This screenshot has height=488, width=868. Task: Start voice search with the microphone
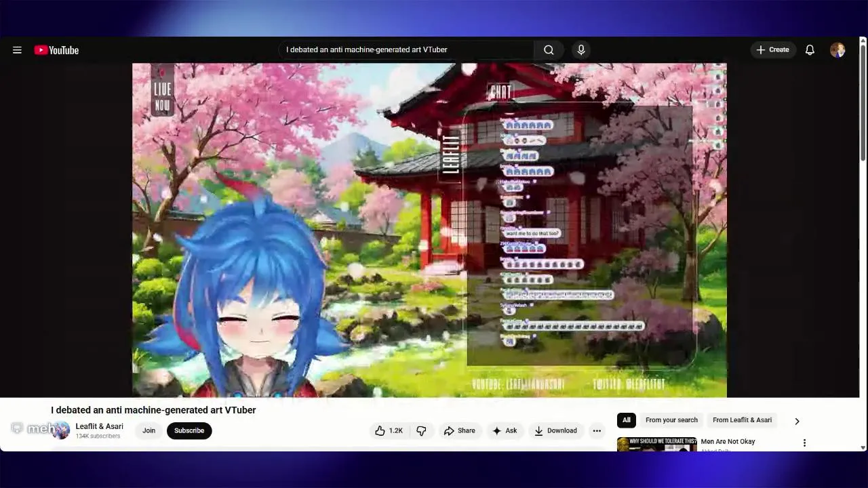tap(580, 49)
